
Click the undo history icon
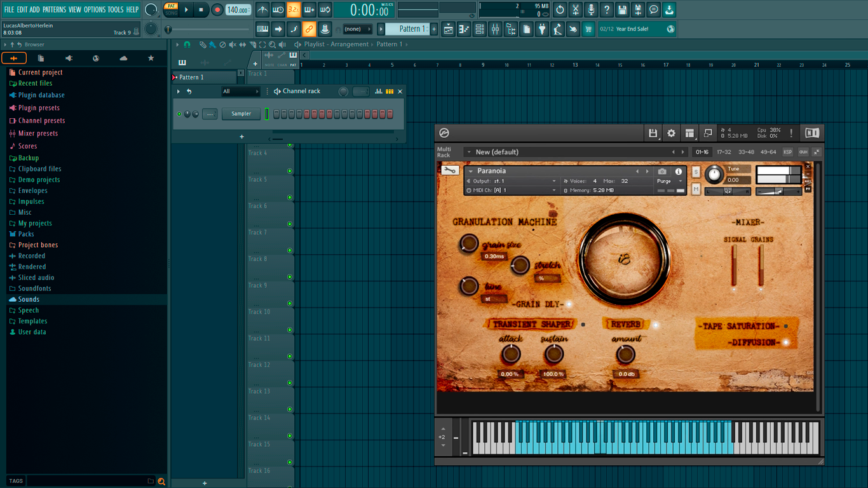tap(560, 10)
